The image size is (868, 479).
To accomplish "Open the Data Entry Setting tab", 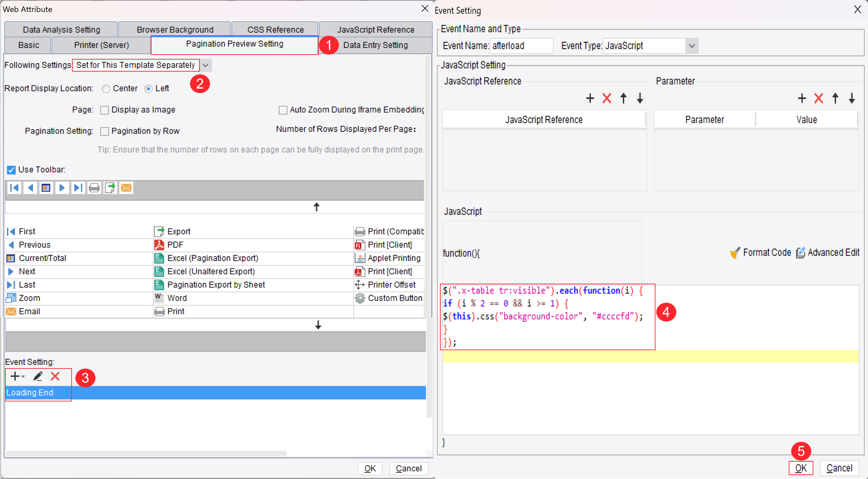I will [x=375, y=45].
